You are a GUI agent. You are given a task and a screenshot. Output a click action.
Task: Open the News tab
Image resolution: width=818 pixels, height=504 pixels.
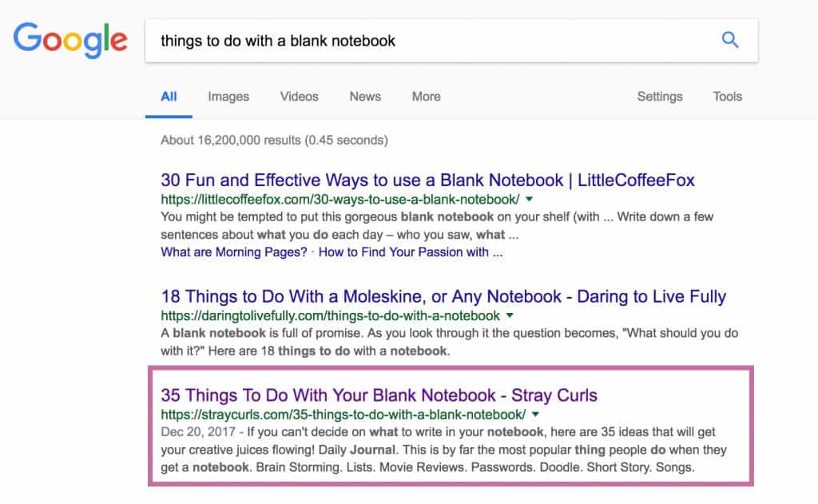pyautogui.click(x=365, y=97)
